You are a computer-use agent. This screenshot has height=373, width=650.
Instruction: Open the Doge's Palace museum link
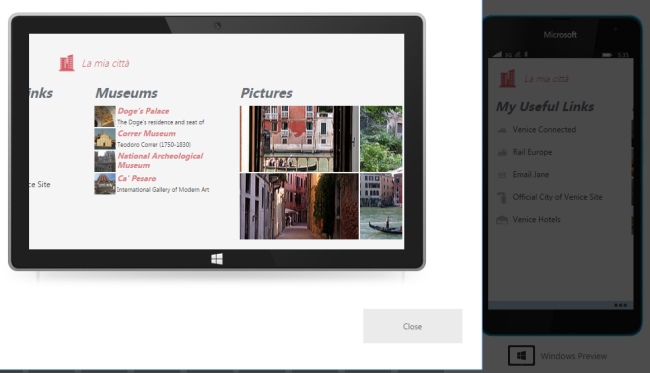[x=143, y=111]
